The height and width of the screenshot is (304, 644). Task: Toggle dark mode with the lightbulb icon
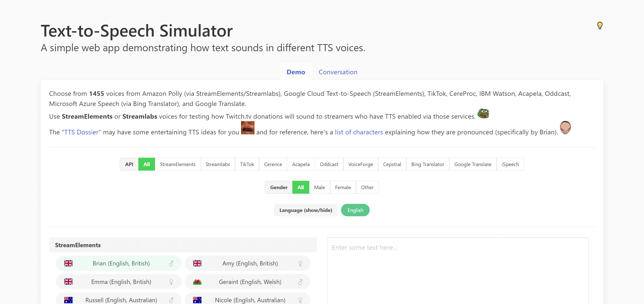click(x=600, y=26)
